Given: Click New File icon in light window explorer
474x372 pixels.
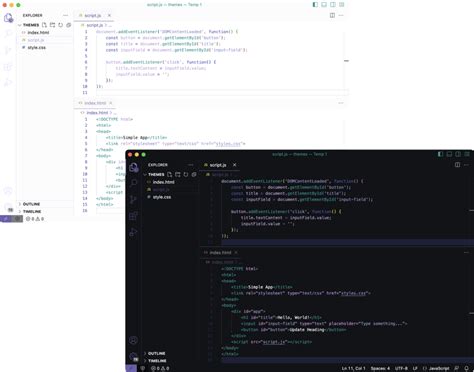Looking at the screenshot, I should click(x=44, y=25).
